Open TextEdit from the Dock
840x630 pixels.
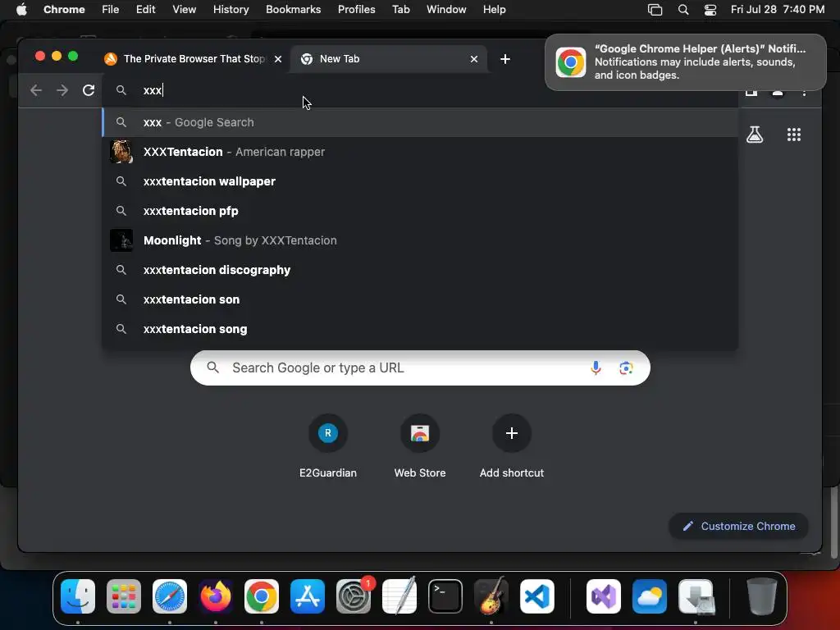point(399,596)
